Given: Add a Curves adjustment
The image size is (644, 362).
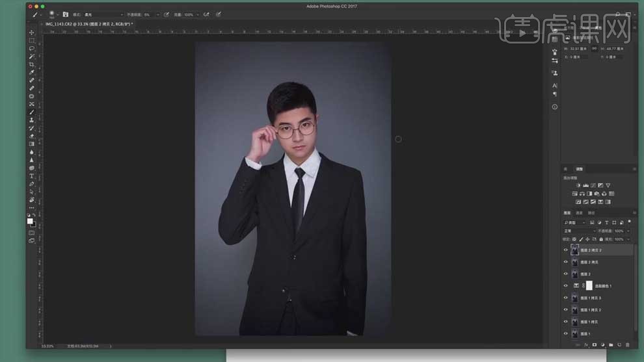Looking at the screenshot, I should (x=593, y=185).
